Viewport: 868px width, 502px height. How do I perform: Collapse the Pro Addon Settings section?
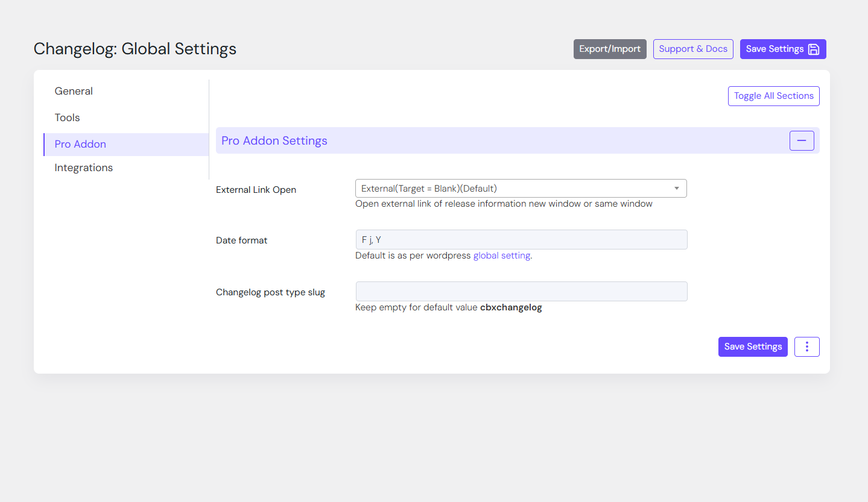point(802,140)
